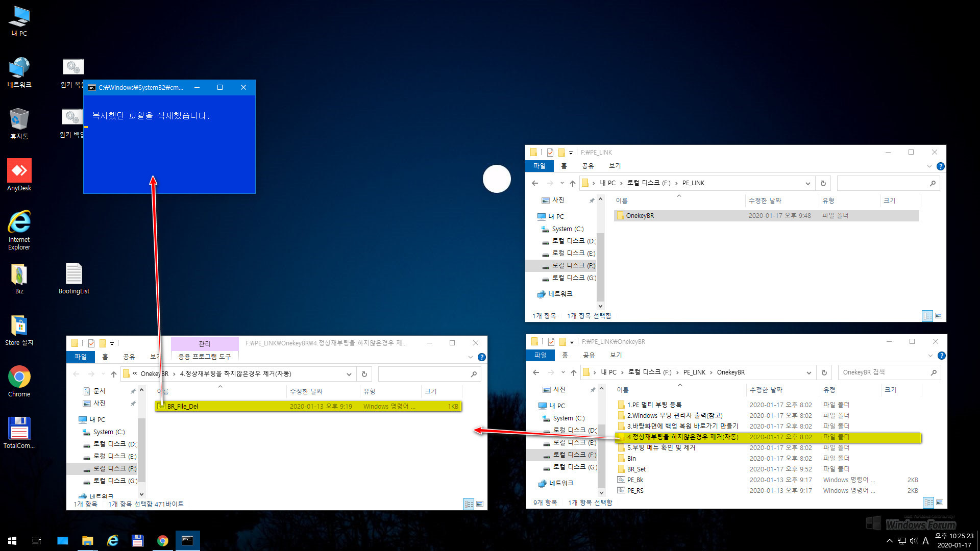Sort by 이름 column in PE_LINK window
980x551 pixels.
(x=621, y=201)
